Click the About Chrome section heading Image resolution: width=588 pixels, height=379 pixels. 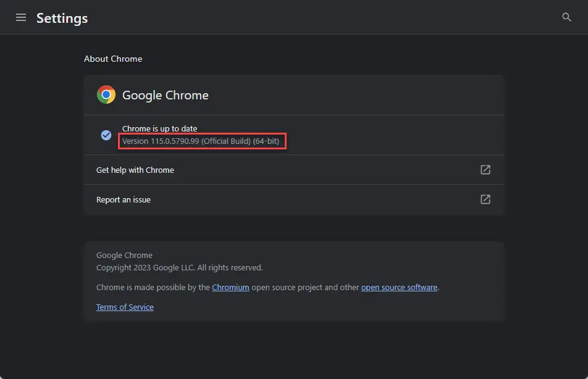click(113, 59)
